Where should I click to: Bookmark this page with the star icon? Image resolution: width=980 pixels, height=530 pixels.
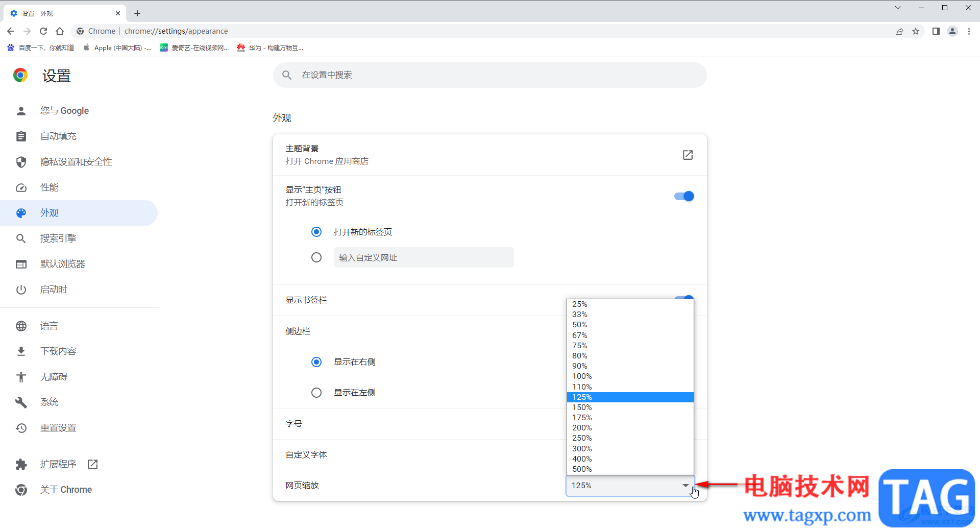pyautogui.click(x=916, y=31)
